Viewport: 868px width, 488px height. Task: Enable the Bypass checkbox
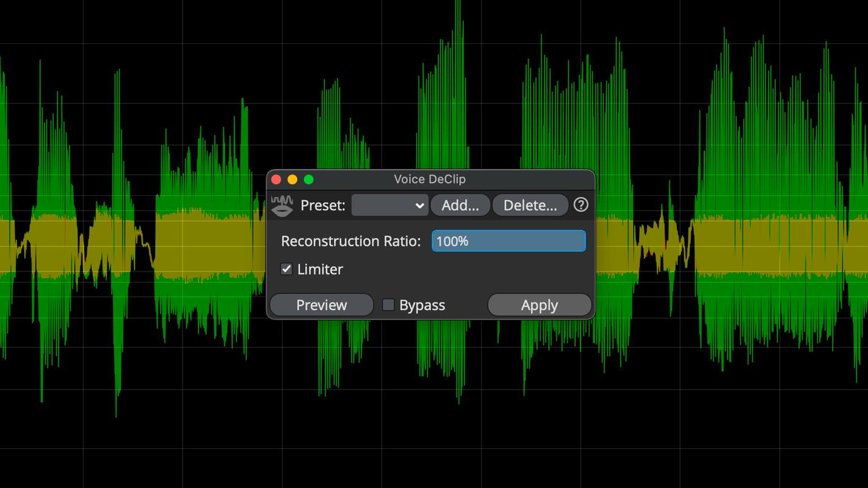(x=388, y=305)
